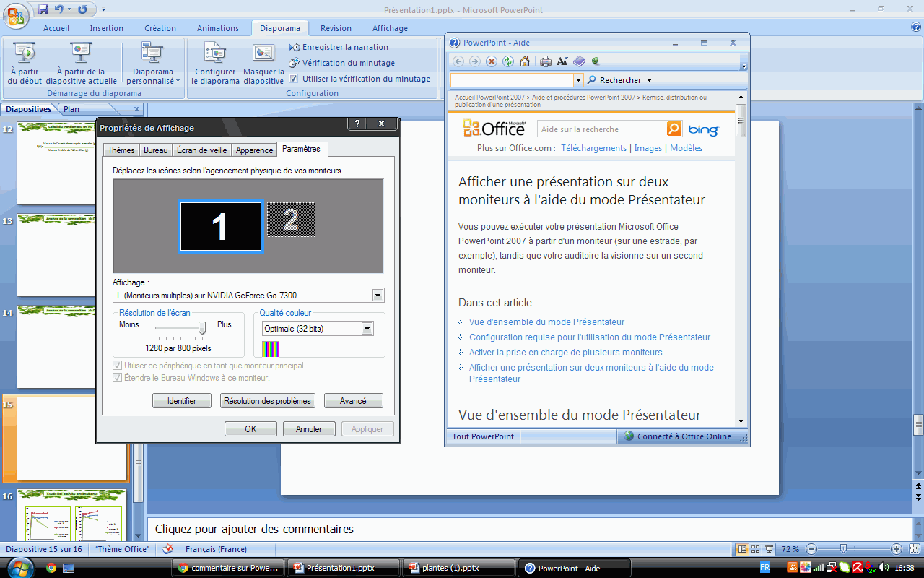Viewport: 924px width, 578px height.
Task: Expand the Aide search box history dropdown
Action: point(578,80)
